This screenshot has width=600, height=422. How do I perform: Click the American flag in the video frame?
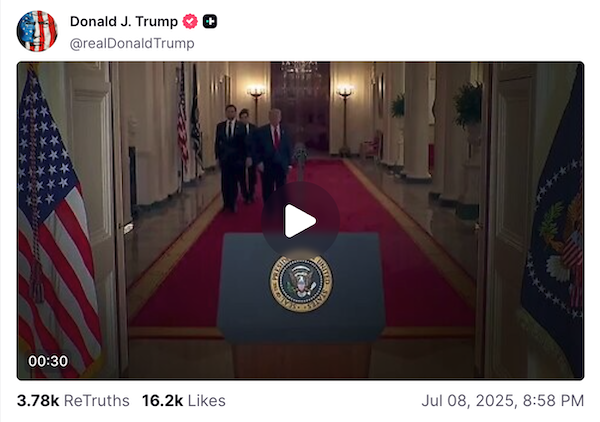tap(57, 224)
